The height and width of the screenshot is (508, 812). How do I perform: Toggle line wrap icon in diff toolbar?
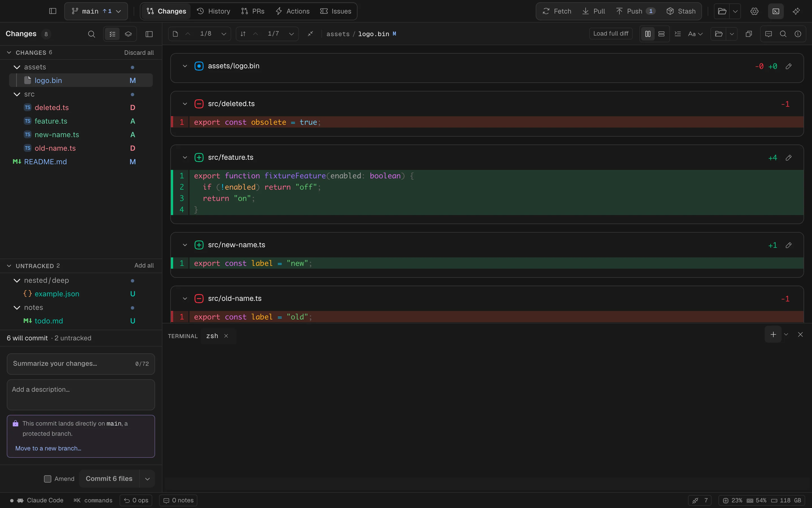[x=678, y=34]
